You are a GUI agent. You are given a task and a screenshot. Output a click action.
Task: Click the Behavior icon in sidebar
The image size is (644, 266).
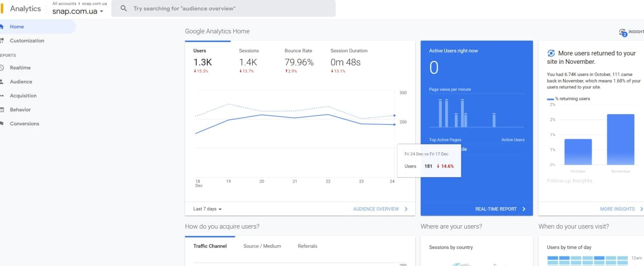pyautogui.click(x=2, y=110)
